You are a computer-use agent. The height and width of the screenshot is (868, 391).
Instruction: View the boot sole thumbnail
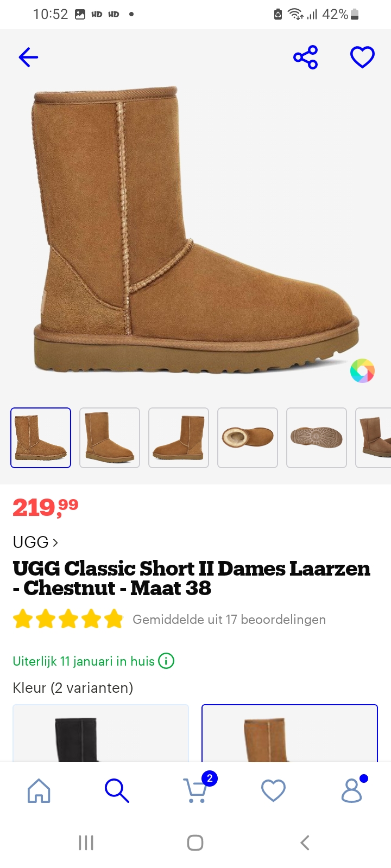(x=317, y=438)
